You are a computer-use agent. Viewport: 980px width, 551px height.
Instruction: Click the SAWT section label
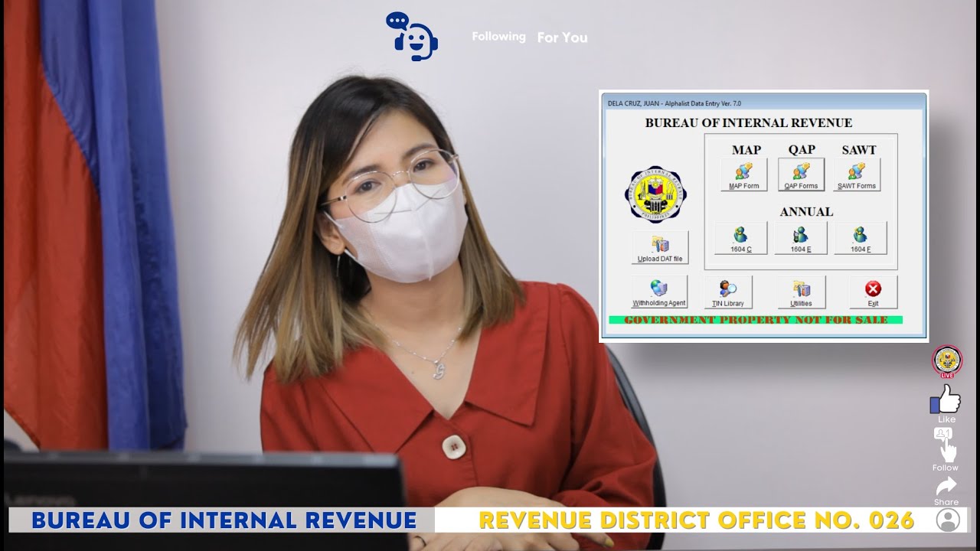click(859, 150)
